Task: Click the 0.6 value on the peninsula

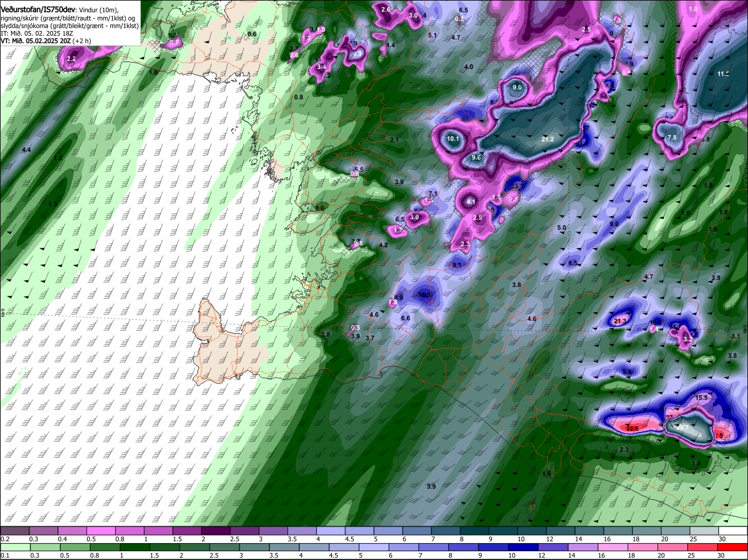Action: (252, 34)
